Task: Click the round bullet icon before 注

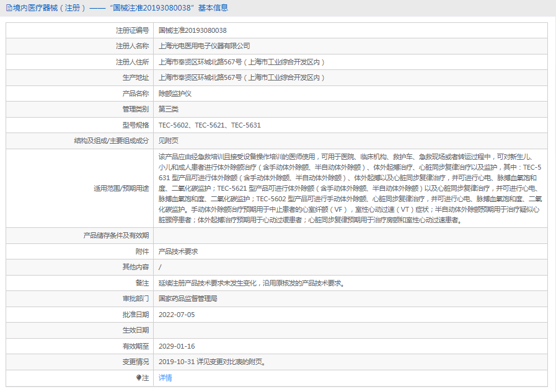Action: point(139,378)
